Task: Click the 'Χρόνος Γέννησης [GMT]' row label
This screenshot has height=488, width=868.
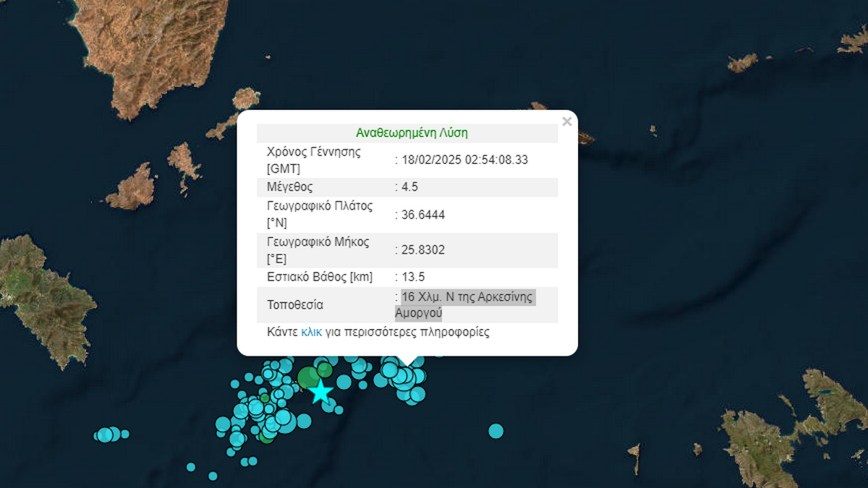Action: pos(313,160)
